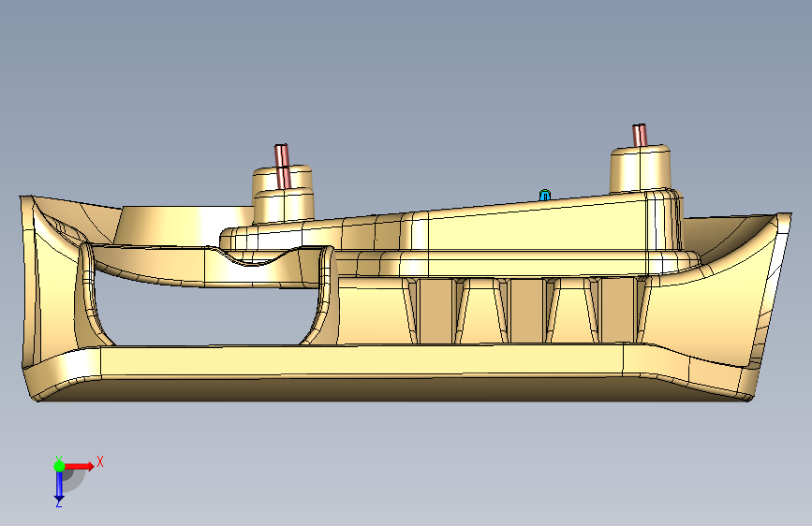
Task: Select the small blue part atop the housing
Action: [544, 196]
